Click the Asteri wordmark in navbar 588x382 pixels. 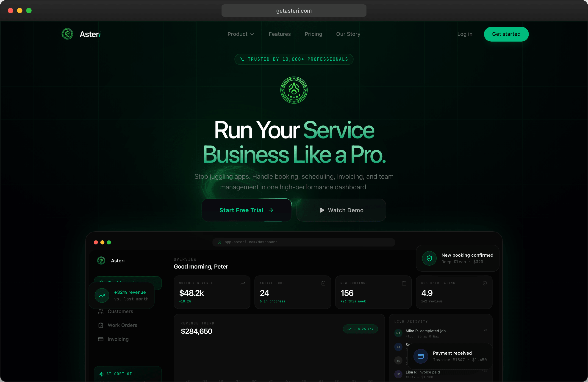pos(90,34)
